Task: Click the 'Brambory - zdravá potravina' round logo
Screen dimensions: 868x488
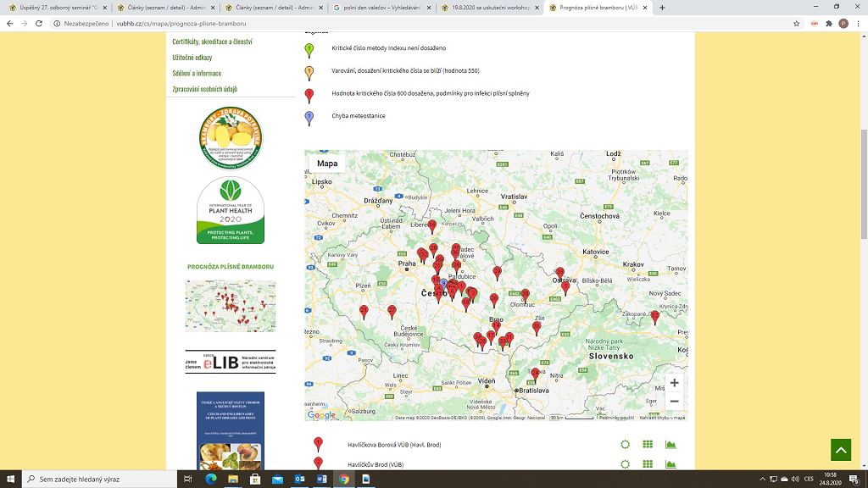Action: [x=231, y=138]
